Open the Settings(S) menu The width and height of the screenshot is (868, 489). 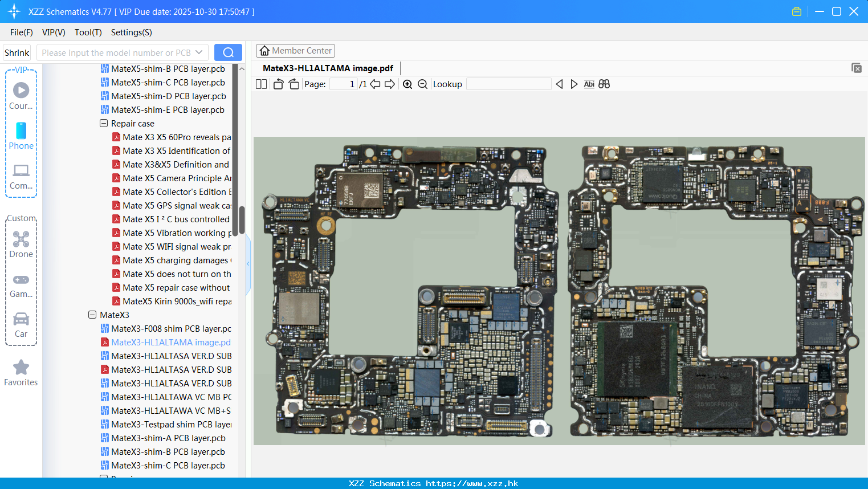[132, 32]
